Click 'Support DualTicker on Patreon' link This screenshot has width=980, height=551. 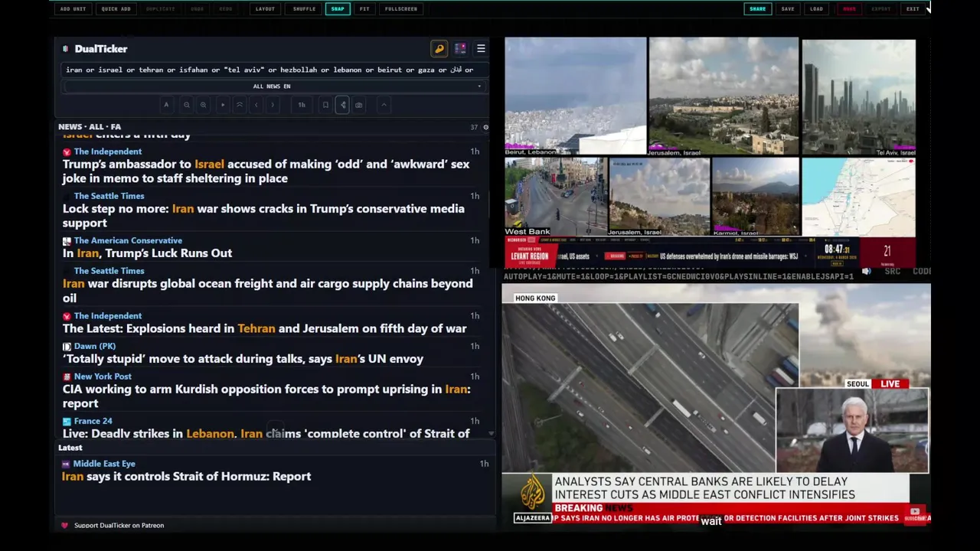[119, 526]
